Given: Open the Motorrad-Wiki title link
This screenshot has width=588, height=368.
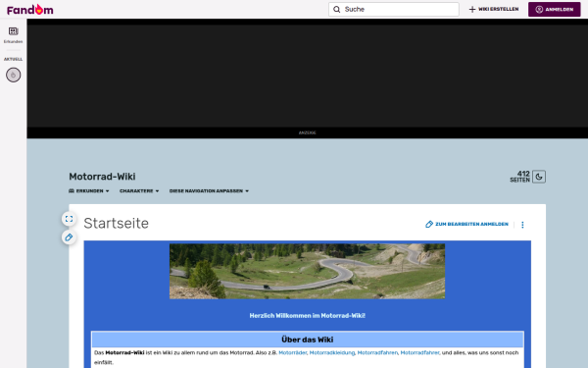Looking at the screenshot, I should 102,177.
